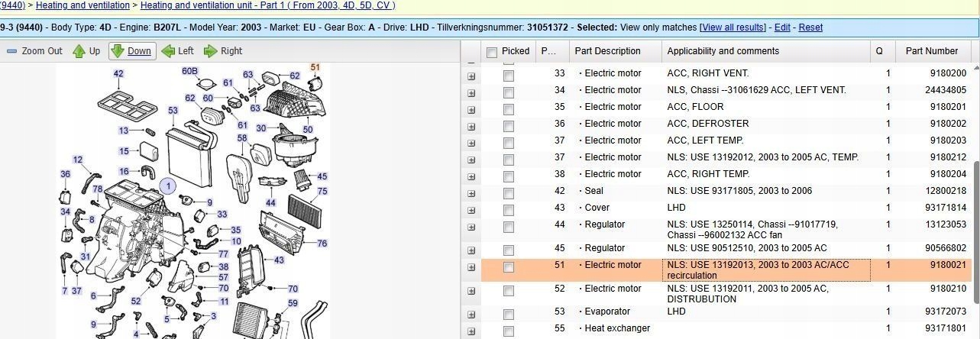The height and width of the screenshot is (339, 980).
Task: Tick Picked checkbox for part 9180021
Action: click(509, 267)
